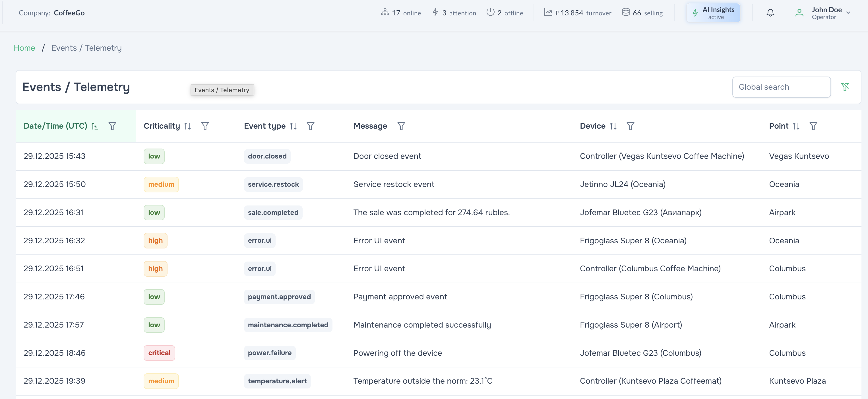
Task: Toggle sort on Device column
Action: [x=613, y=126]
